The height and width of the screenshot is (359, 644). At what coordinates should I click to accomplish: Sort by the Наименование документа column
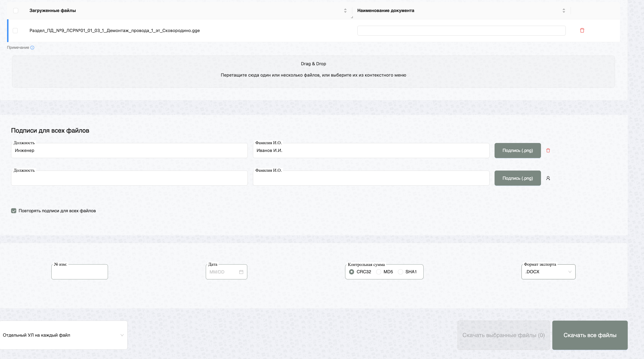coord(563,11)
